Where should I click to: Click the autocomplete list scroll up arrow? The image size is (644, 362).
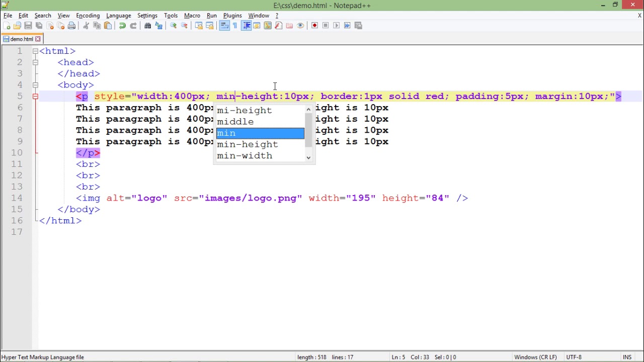pyautogui.click(x=308, y=109)
